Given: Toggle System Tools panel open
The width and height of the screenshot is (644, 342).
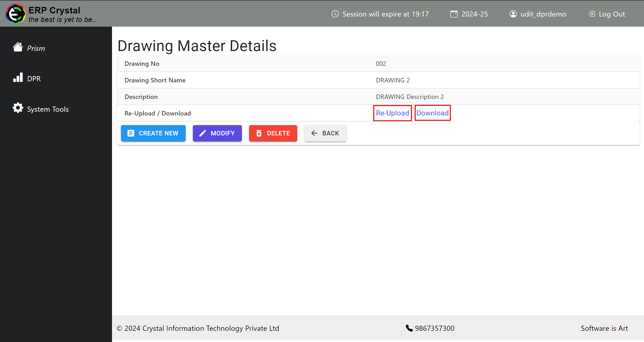Looking at the screenshot, I should (x=48, y=109).
